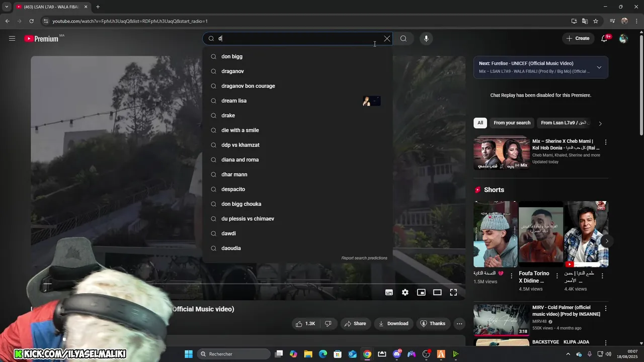644x362 pixels.
Task: Pick the 'drake' suggestion
Action: click(x=297, y=116)
